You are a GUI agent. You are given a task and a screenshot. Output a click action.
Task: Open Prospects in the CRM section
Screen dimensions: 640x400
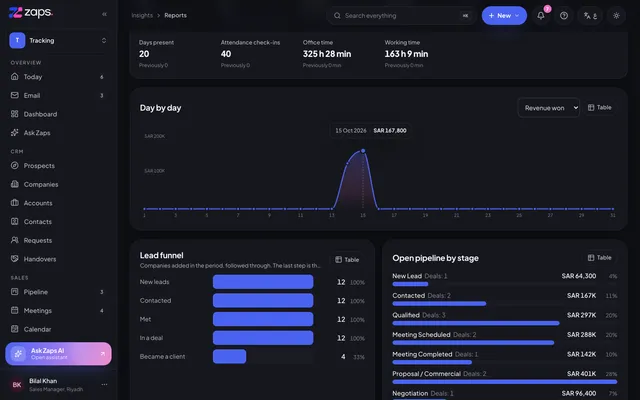(x=58, y=166)
